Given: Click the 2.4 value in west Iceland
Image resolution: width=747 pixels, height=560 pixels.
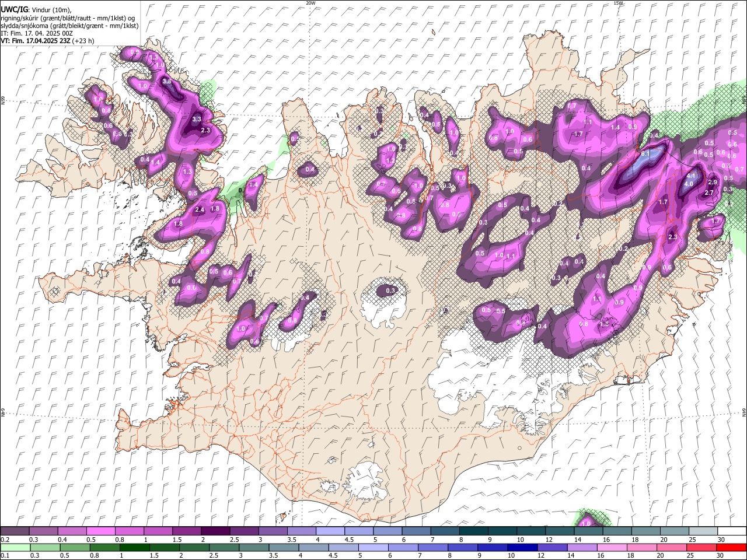Looking at the screenshot, I should click(x=200, y=209).
